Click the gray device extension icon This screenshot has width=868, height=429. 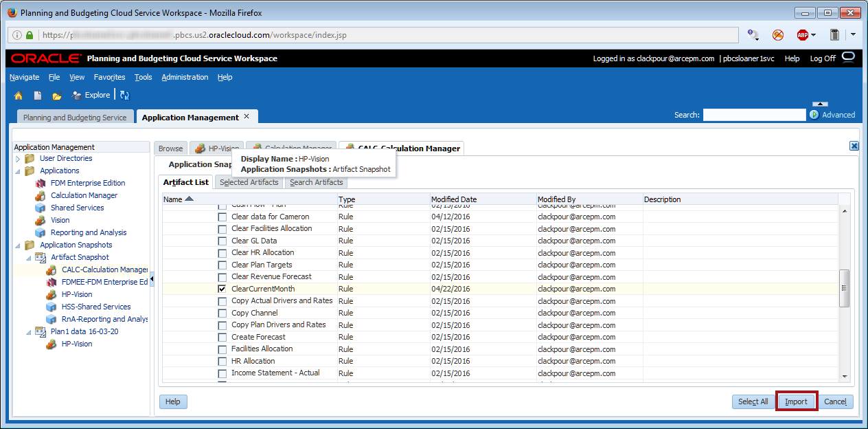point(835,35)
